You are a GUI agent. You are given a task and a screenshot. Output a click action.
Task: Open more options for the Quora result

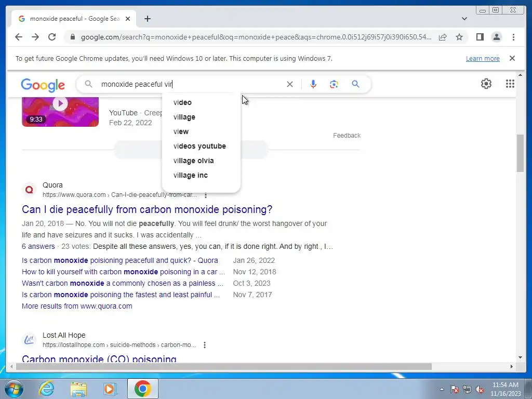coord(206,195)
